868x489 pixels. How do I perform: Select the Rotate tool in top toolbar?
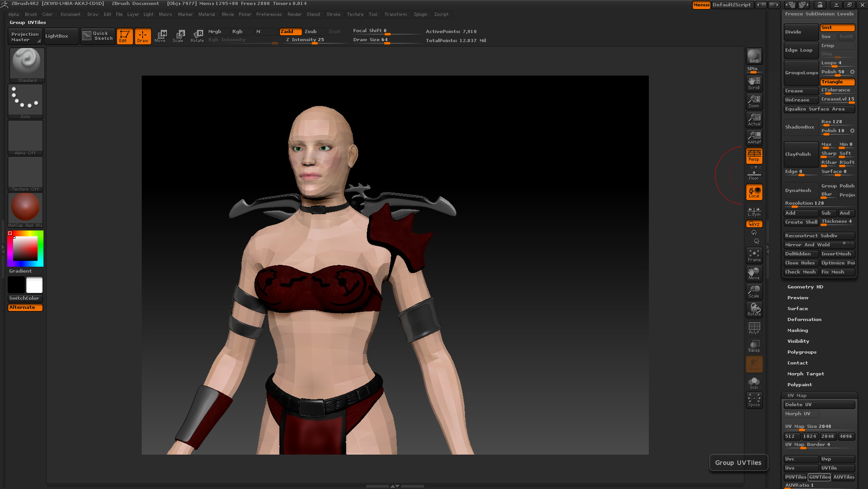[x=197, y=36]
